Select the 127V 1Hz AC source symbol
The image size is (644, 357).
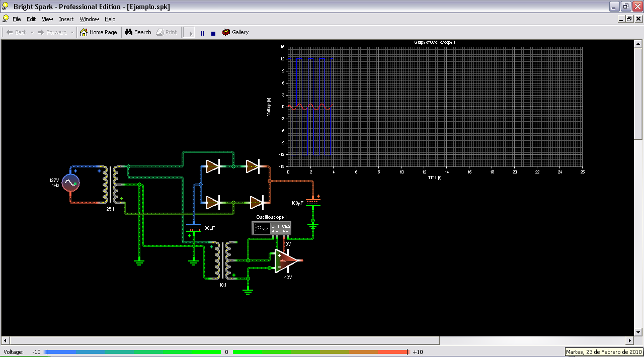[70, 183]
